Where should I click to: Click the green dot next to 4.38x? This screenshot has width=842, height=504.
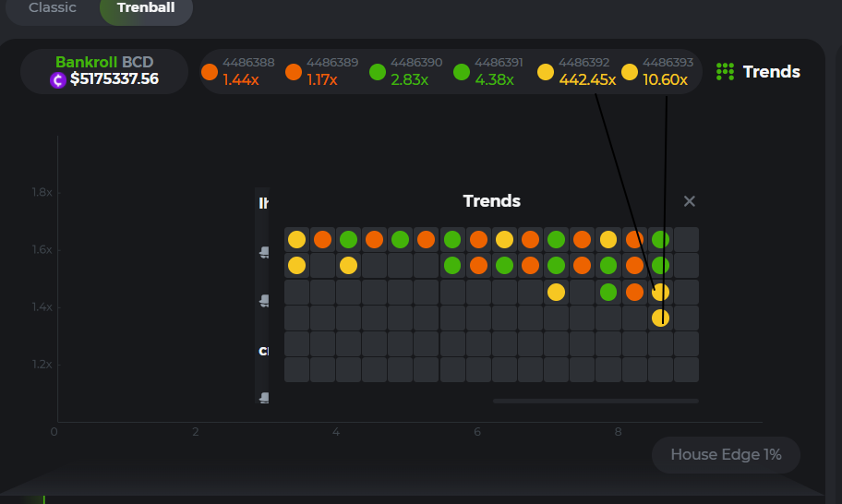462,72
